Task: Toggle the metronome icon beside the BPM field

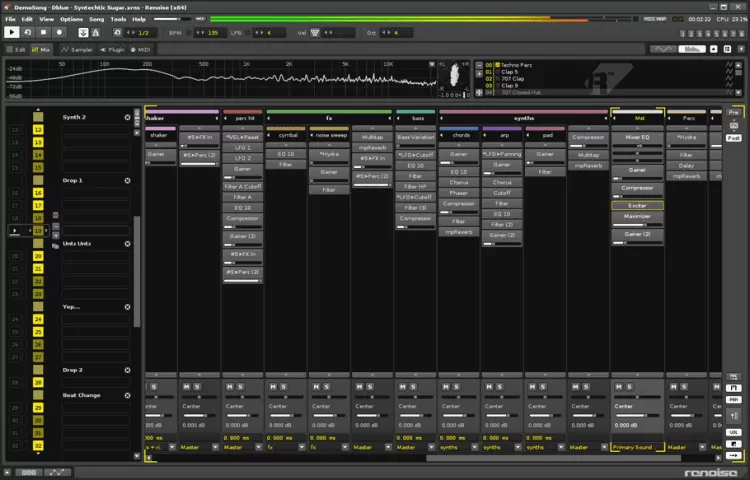Action: [x=190, y=32]
